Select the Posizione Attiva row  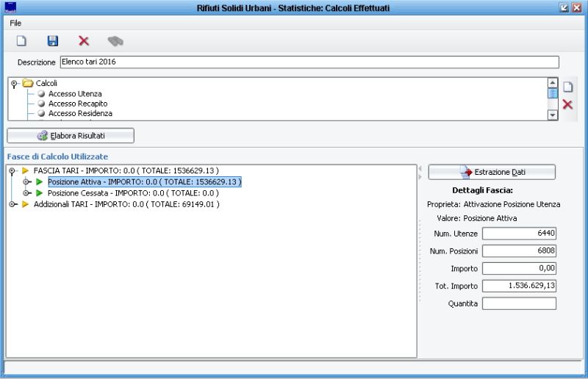pyautogui.click(x=145, y=182)
